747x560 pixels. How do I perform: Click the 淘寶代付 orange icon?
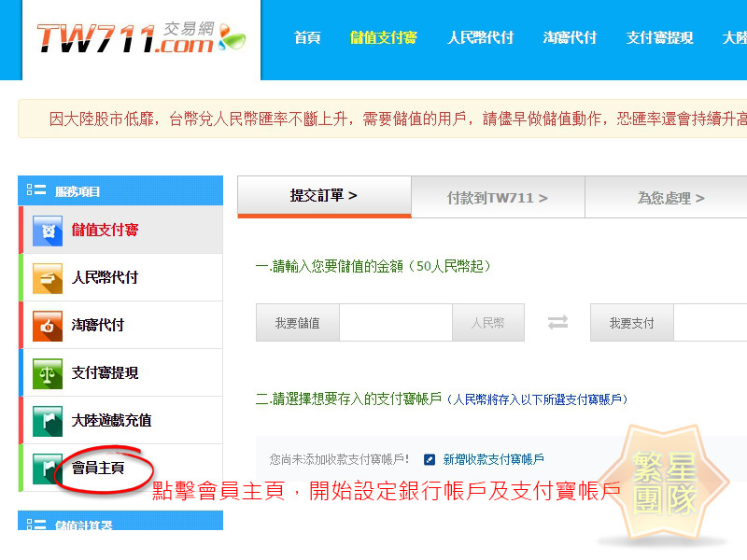(x=48, y=326)
